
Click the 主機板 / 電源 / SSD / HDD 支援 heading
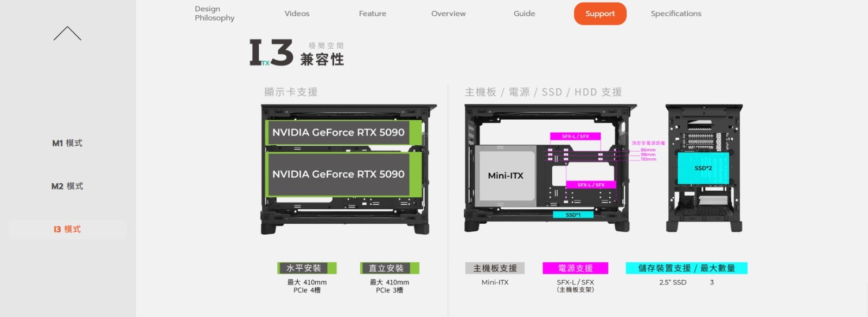pos(544,92)
